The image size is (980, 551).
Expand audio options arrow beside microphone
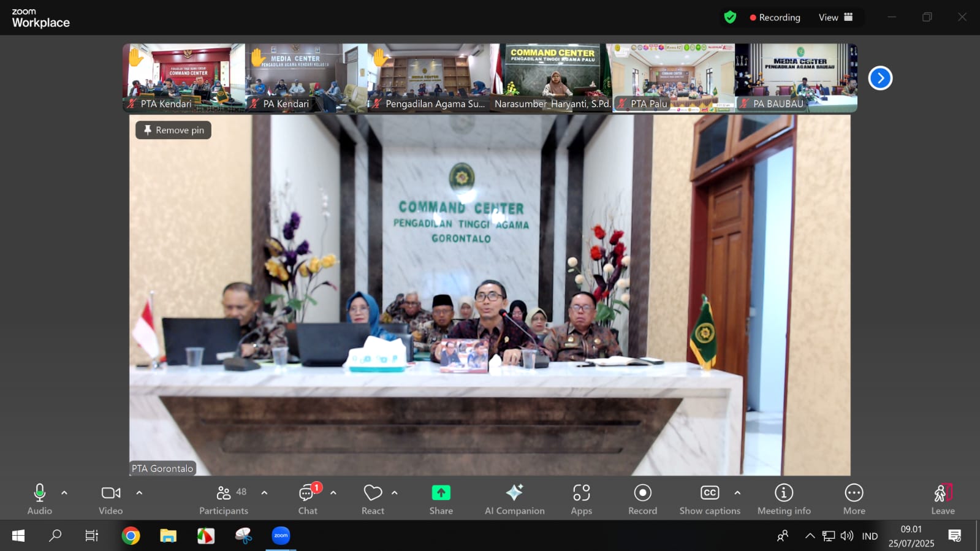click(x=64, y=493)
